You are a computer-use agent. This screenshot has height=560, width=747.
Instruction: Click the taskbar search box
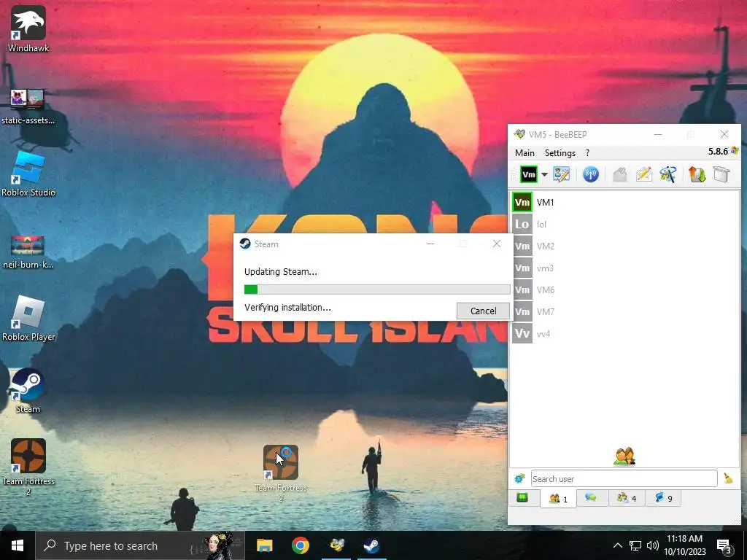[140, 545]
